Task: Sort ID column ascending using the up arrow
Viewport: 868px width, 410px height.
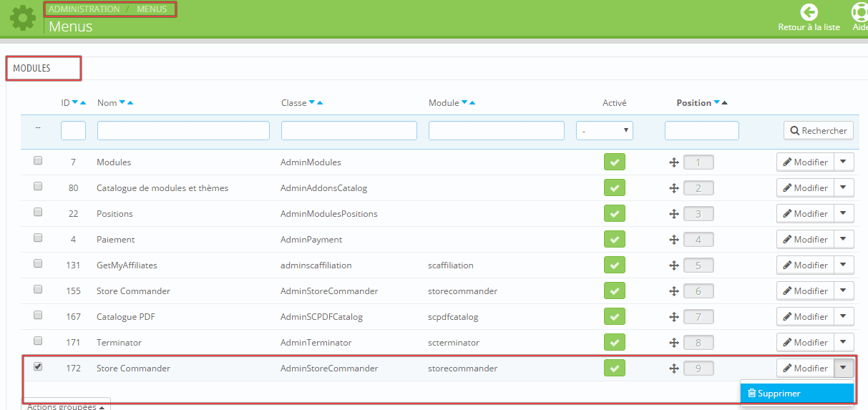Action: tap(84, 103)
